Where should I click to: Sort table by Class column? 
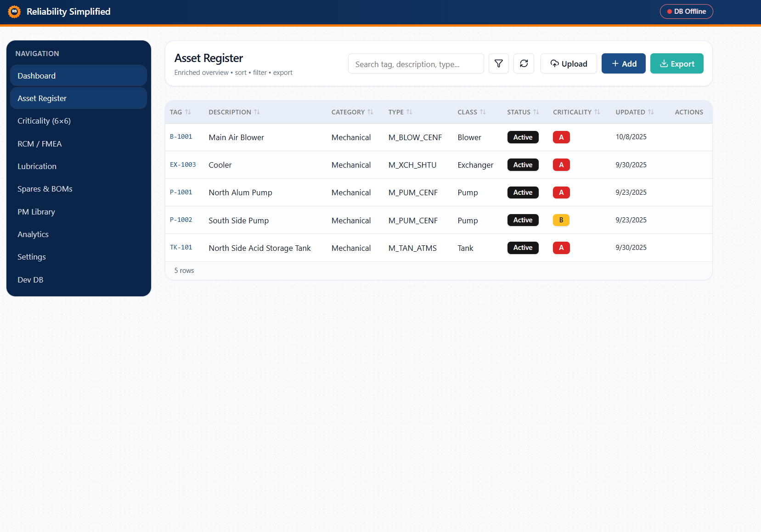coord(471,112)
